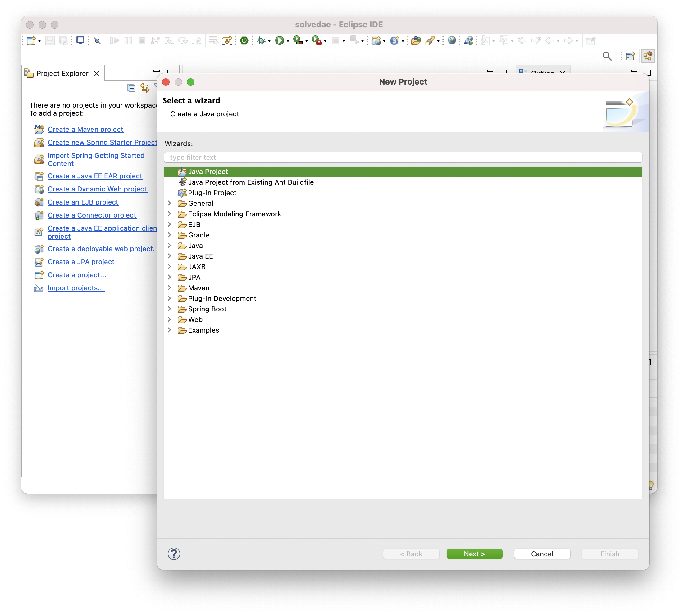Activate the Java EE perspective button
The width and height of the screenshot is (684, 616).
pyautogui.click(x=647, y=56)
